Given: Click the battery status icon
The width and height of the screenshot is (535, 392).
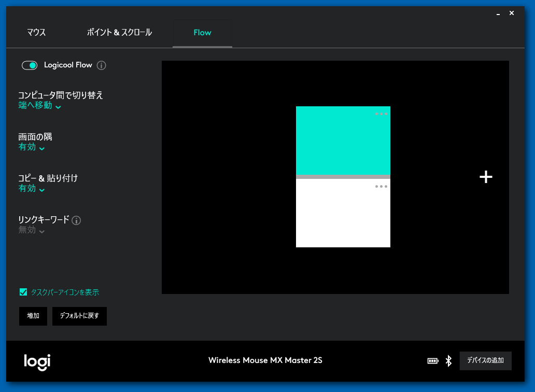Looking at the screenshot, I should click(433, 360).
